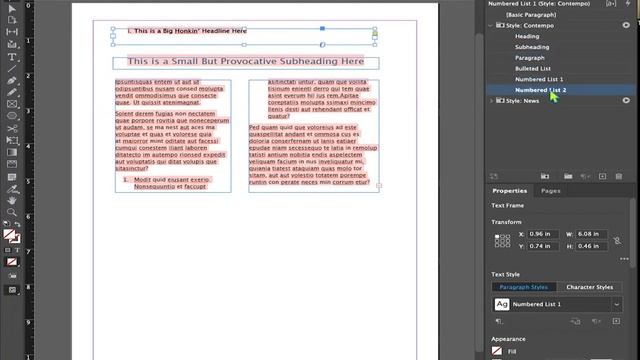The width and height of the screenshot is (640, 360).
Task: Click the view options icon below Apply None
Action: [12, 276]
